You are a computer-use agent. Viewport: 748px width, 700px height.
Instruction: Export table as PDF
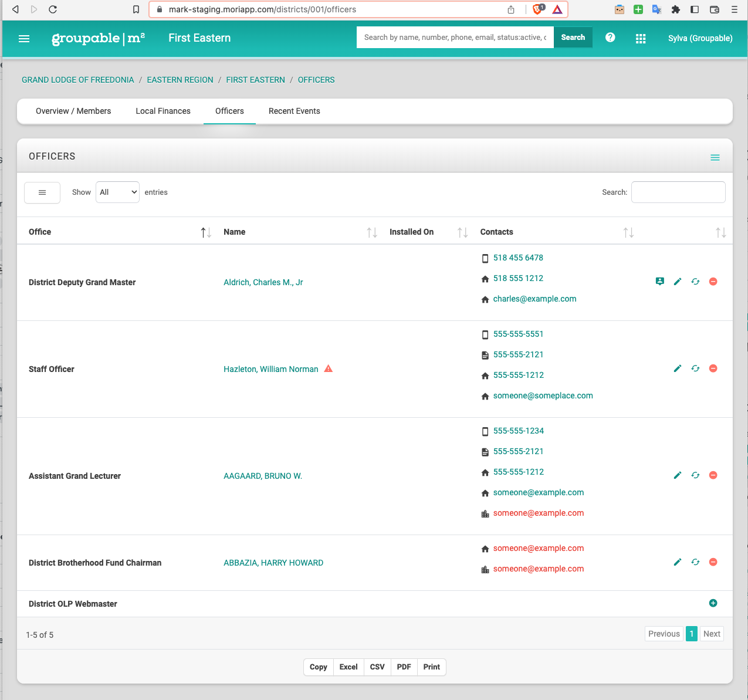pyautogui.click(x=404, y=667)
